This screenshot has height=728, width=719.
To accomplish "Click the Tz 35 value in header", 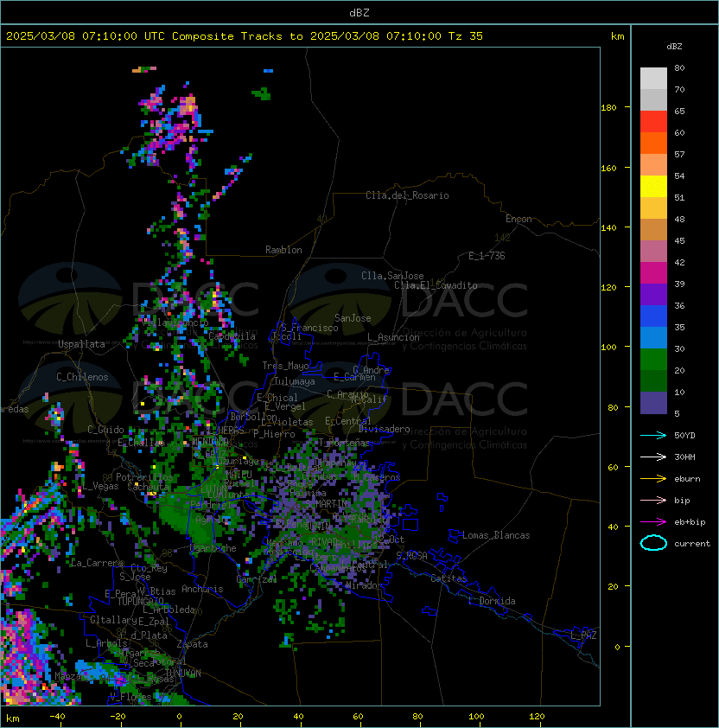I will [x=466, y=36].
